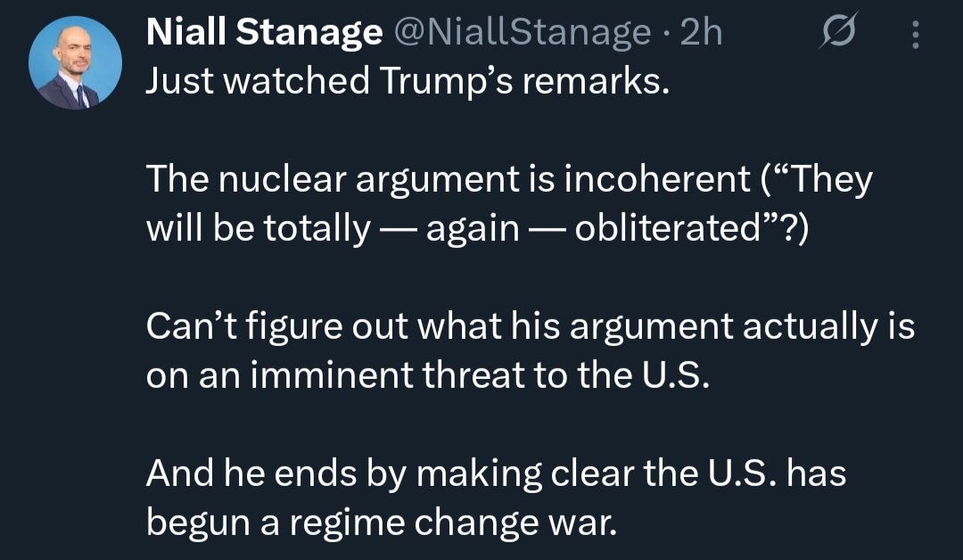Open the Niall Stanage display name link
963x560 pixels.
pos(263,34)
